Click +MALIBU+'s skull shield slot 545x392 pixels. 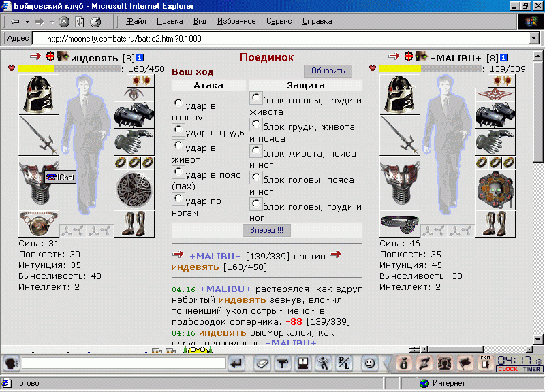(x=495, y=190)
